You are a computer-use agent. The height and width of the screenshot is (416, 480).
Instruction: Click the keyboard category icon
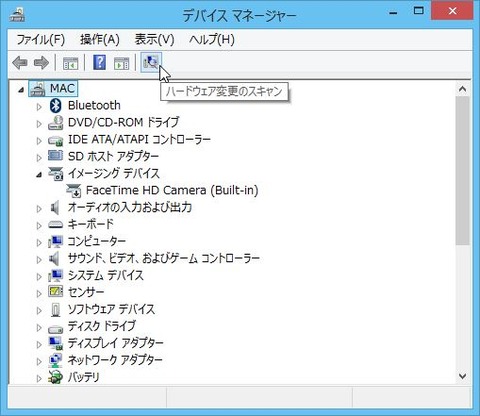tap(55, 225)
